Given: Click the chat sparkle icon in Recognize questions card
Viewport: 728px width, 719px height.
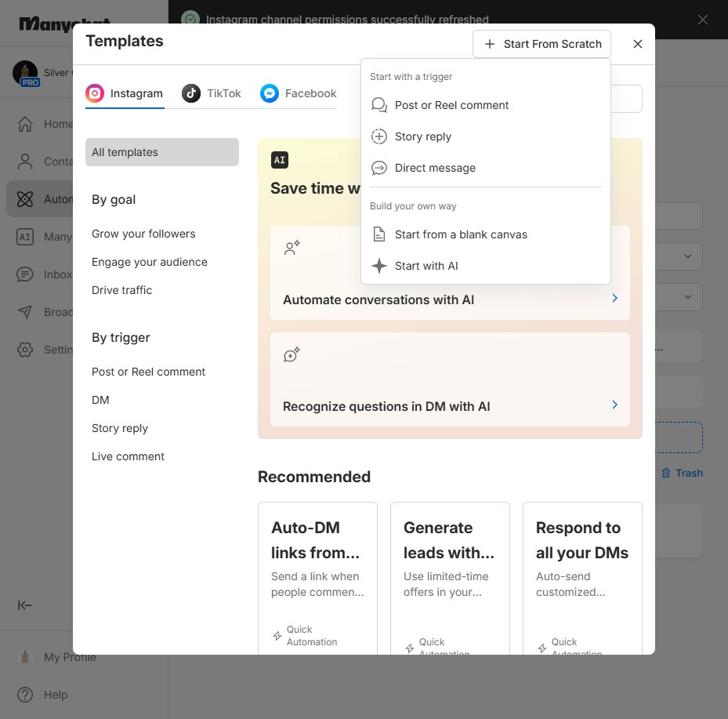Looking at the screenshot, I should coord(292,354).
